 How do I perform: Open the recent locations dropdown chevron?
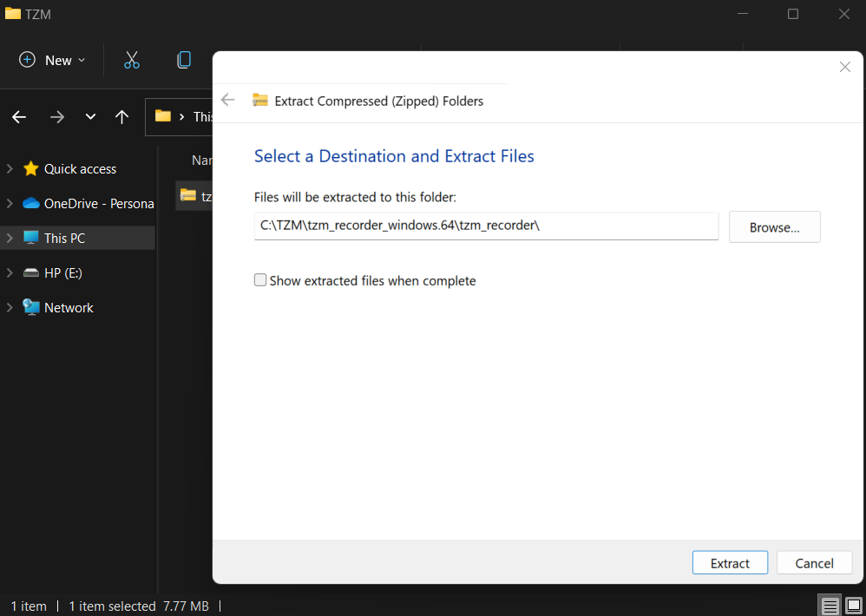(90, 116)
